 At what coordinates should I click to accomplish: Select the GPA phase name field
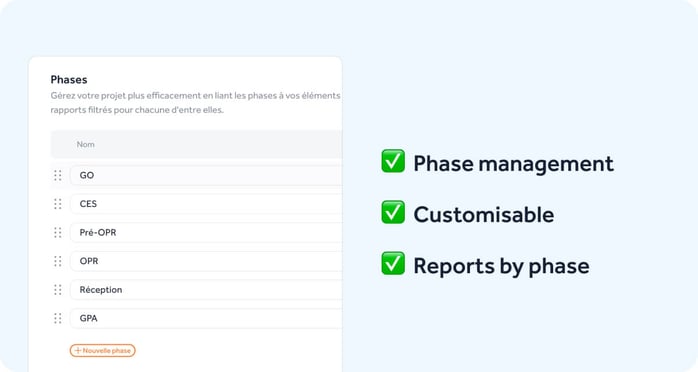[x=206, y=318]
